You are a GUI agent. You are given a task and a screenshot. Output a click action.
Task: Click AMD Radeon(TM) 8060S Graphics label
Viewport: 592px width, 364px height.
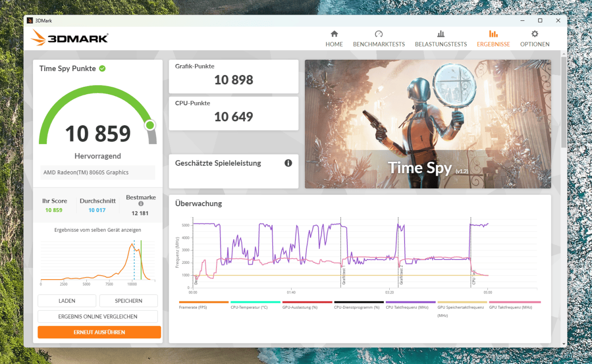(86, 173)
